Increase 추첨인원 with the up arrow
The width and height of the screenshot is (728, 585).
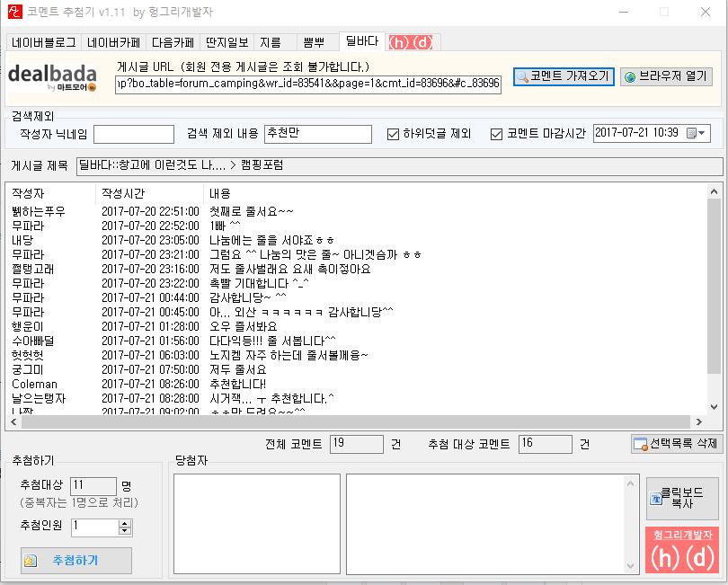124,522
